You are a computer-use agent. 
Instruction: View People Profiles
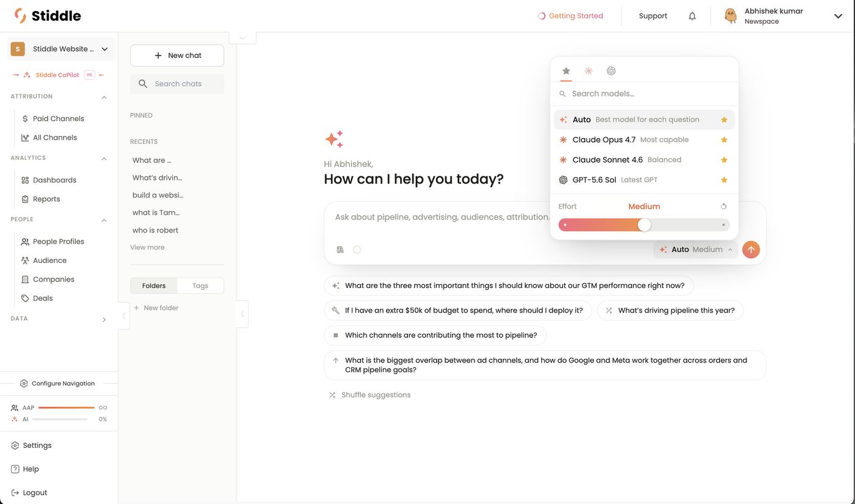59,242
